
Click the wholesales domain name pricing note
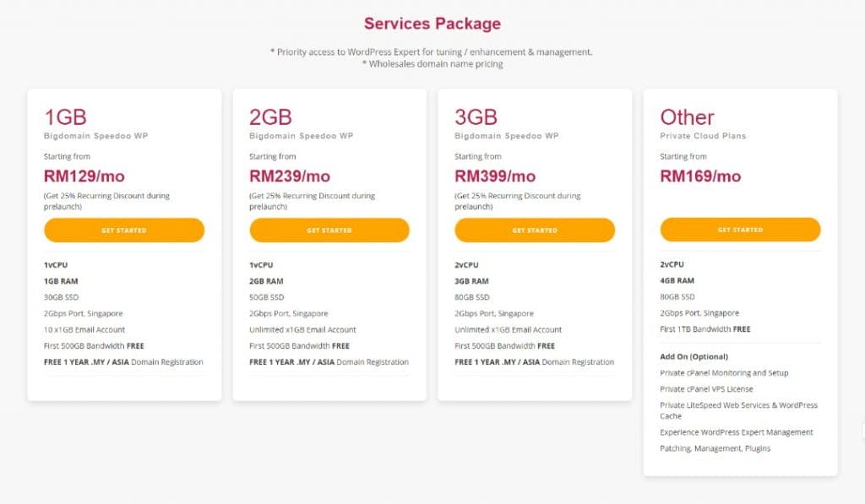[432, 64]
